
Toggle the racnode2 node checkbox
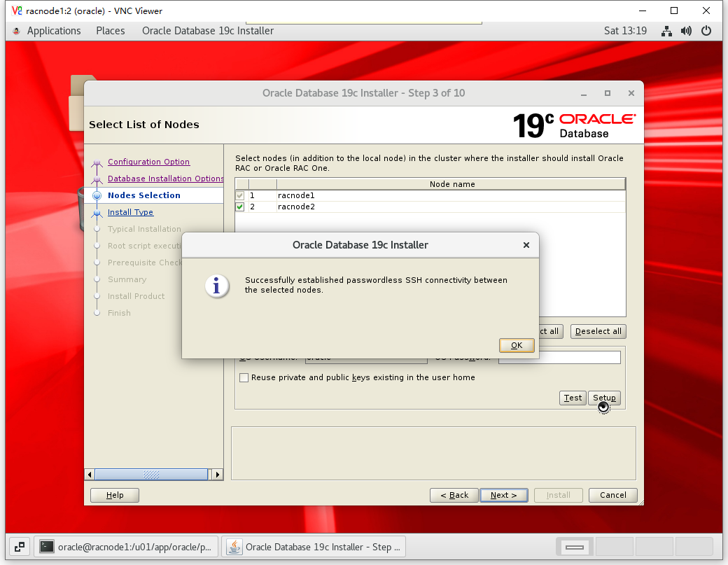click(x=240, y=207)
